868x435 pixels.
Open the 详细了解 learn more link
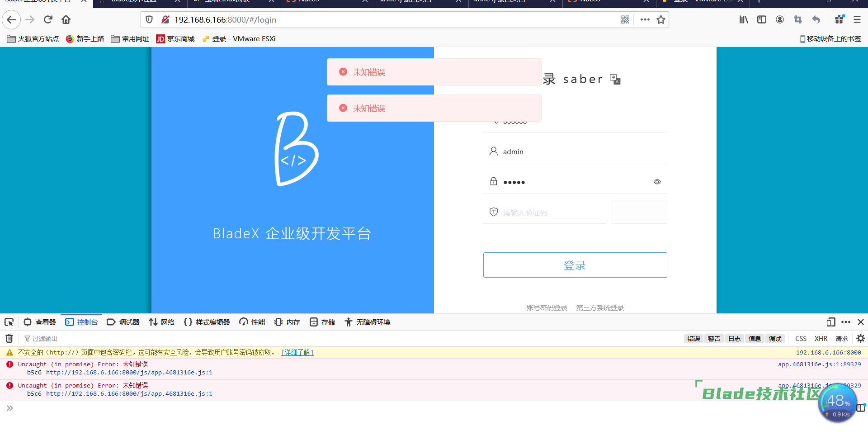pyautogui.click(x=297, y=353)
